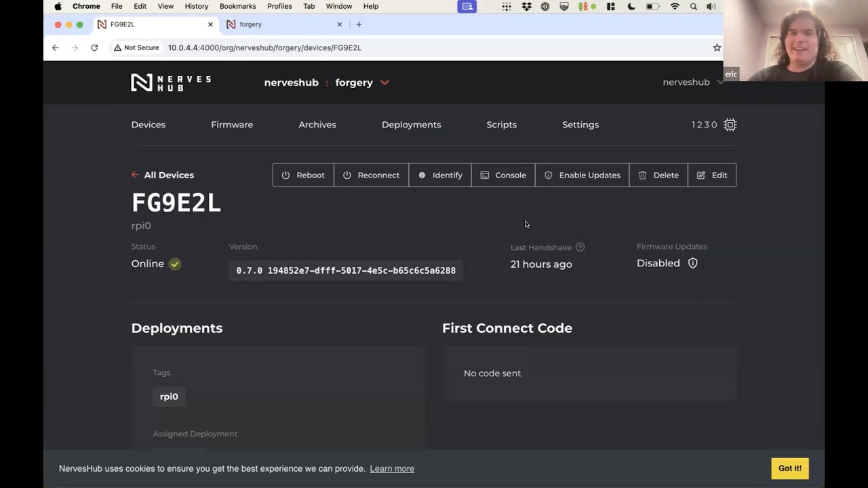Click the No code sent text
868x488 pixels.
[492, 373]
